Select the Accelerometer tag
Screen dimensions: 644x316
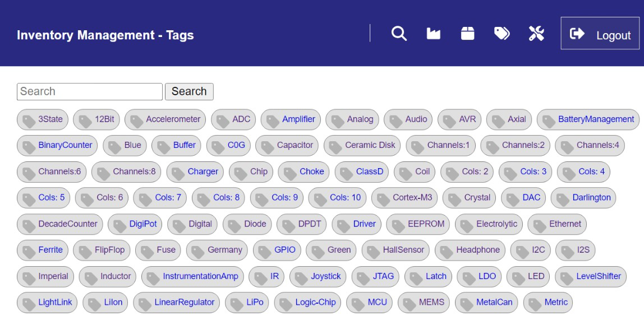[x=165, y=119]
